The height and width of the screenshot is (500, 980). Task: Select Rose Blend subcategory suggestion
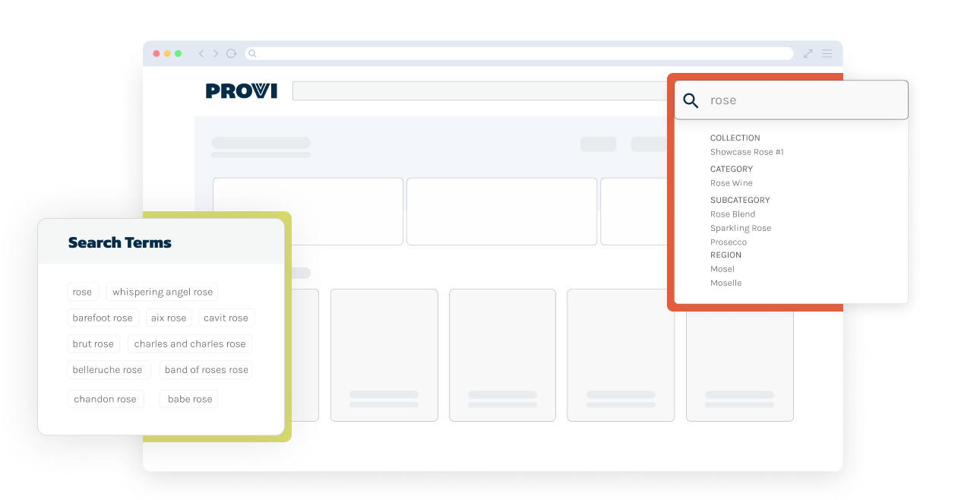(732, 214)
